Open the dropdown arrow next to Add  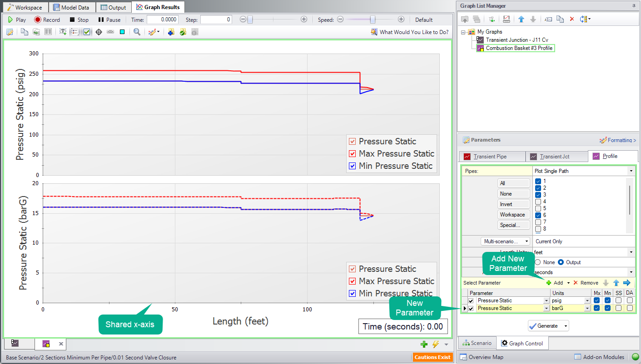pyautogui.click(x=568, y=283)
